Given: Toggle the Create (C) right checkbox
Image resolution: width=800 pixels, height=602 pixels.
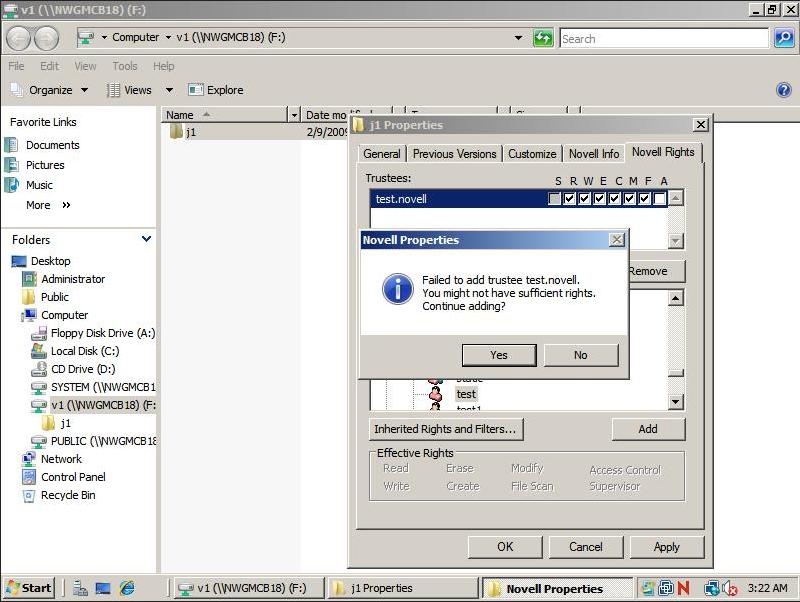Looking at the screenshot, I should (614, 198).
